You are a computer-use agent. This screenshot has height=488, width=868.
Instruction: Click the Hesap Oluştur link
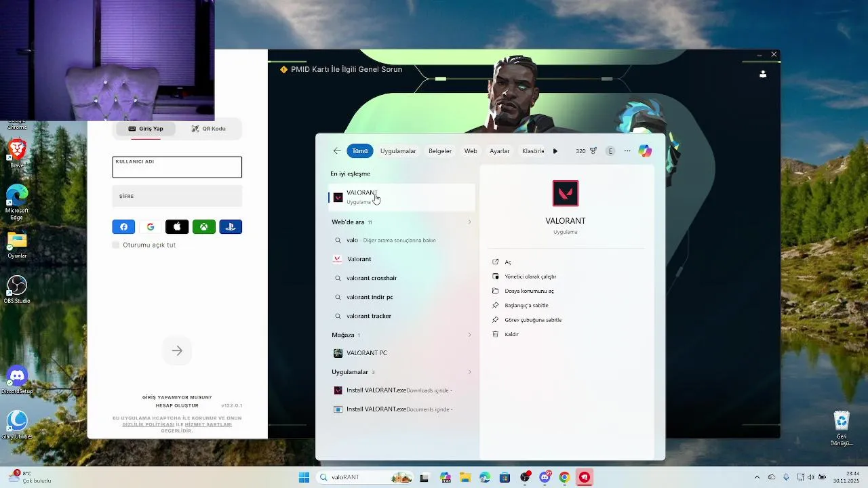coord(177,405)
